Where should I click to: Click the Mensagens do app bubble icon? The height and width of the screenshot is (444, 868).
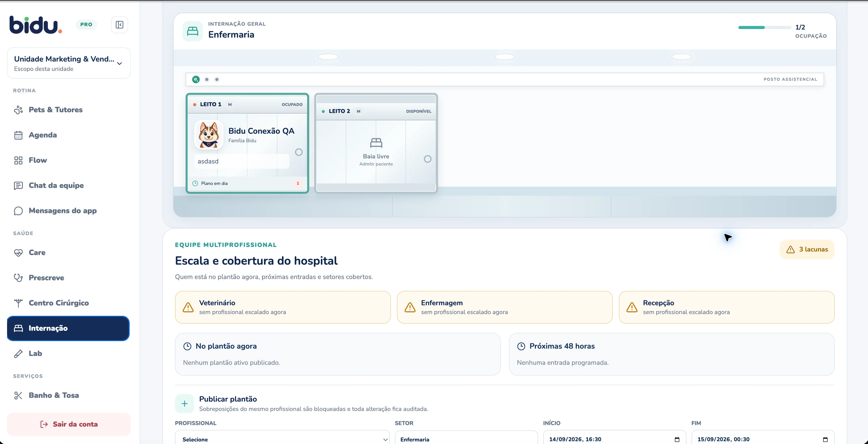click(18, 211)
